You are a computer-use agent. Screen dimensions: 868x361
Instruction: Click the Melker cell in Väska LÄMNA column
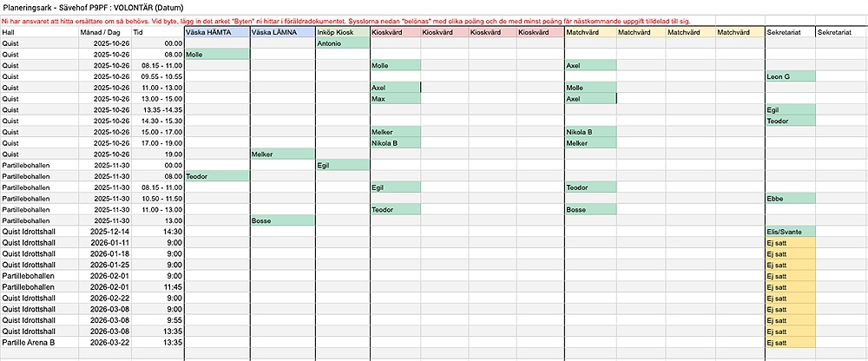pos(282,154)
